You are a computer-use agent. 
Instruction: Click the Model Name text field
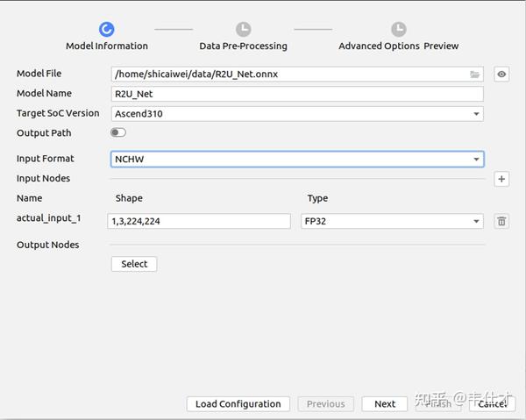(x=297, y=94)
